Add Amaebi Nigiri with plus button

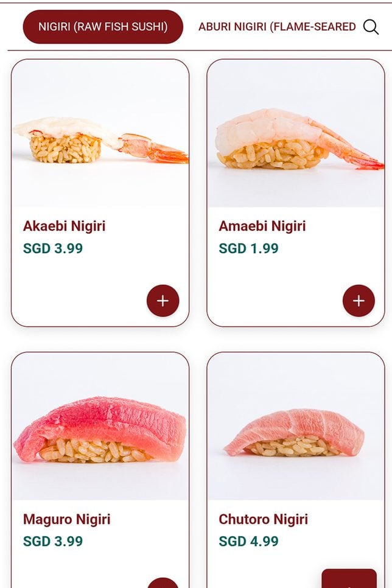(359, 300)
